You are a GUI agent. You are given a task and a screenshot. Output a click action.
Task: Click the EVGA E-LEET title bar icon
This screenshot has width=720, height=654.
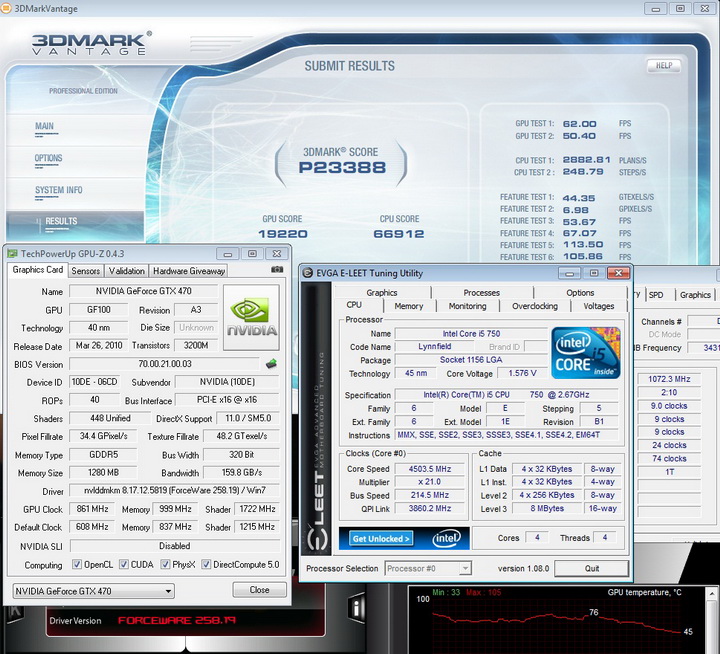tap(308, 273)
